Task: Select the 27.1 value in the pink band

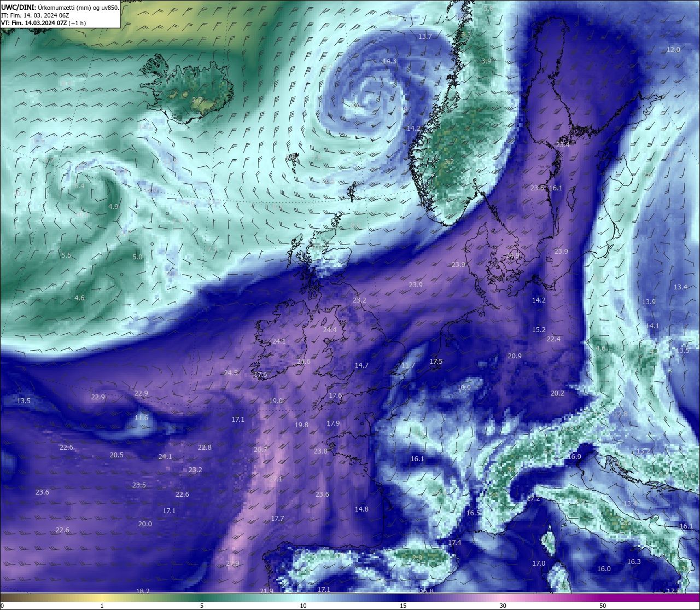Action: [276, 479]
